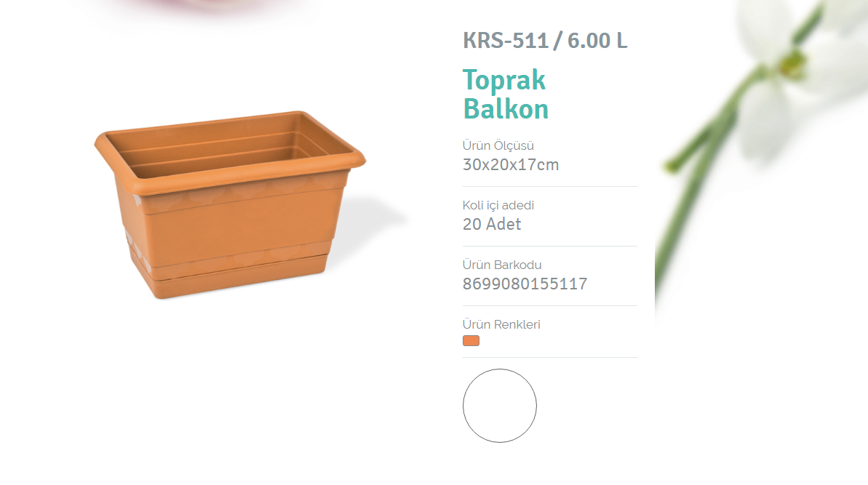Image resolution: width=868 pixels, height=485 pixels.
Task: Click the Toprak Balkon product title
Action: [x=506, y=95]
